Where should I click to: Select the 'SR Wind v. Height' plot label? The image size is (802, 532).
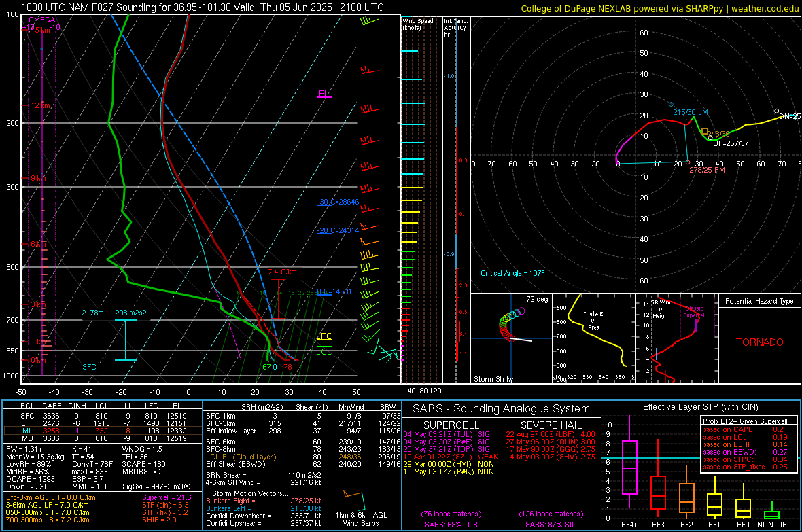pyautogui.click(x=661, y=309)
